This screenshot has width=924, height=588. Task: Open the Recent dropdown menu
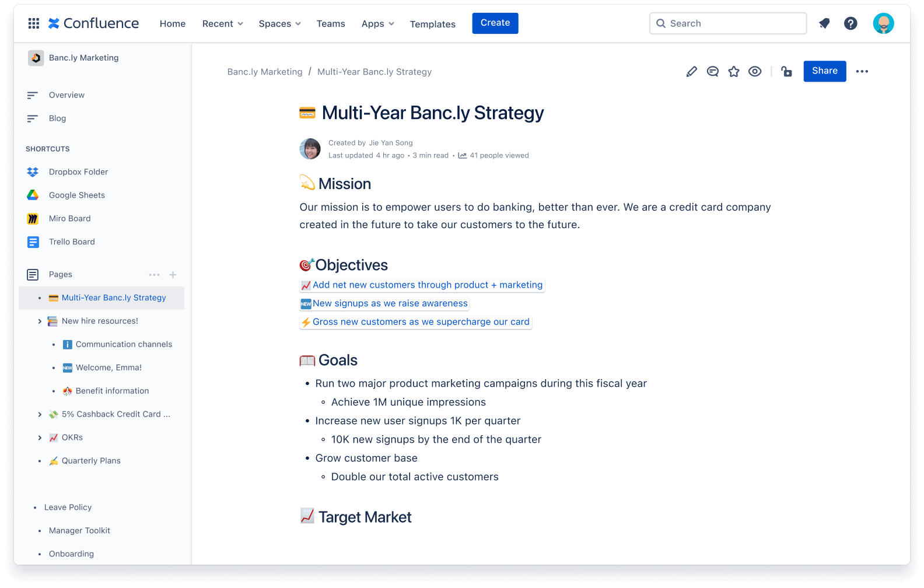(x=222, y=24)
